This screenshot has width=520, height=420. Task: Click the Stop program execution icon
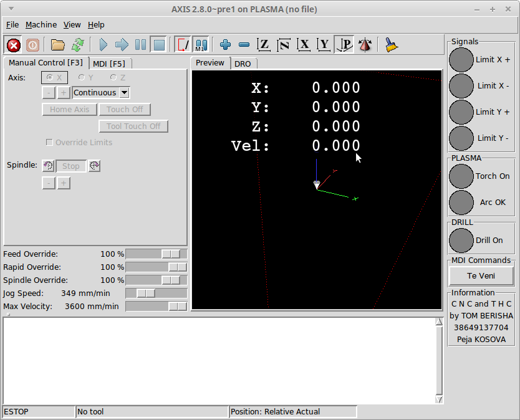pos(159,45)
